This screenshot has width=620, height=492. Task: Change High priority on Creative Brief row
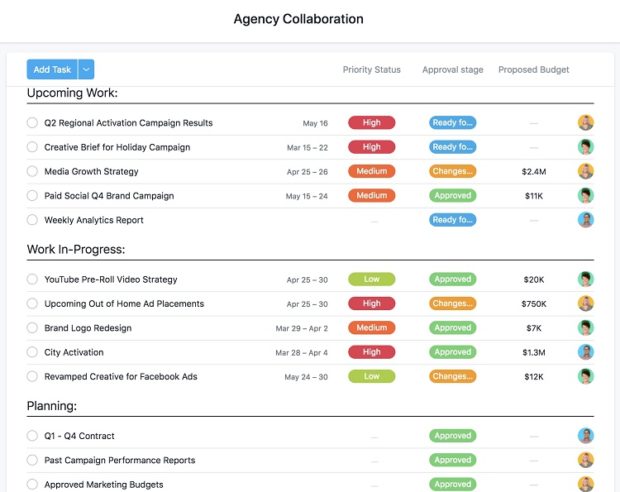coord(371,147)
